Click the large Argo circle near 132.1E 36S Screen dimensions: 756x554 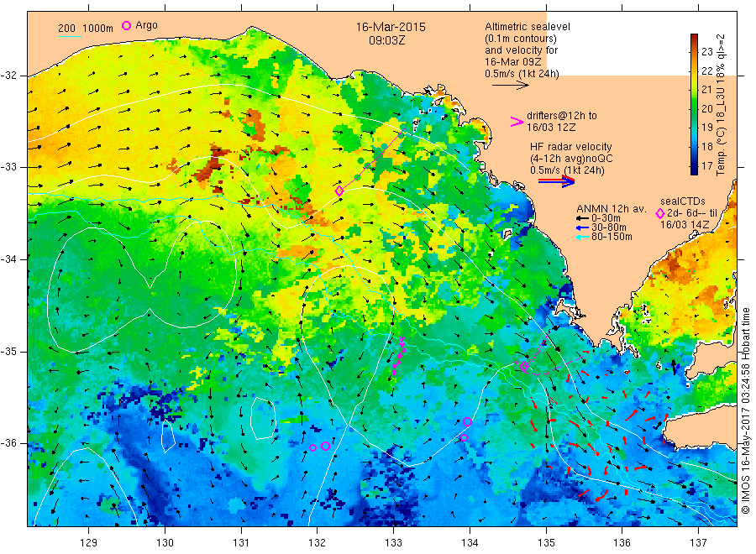tap(325, 446)
